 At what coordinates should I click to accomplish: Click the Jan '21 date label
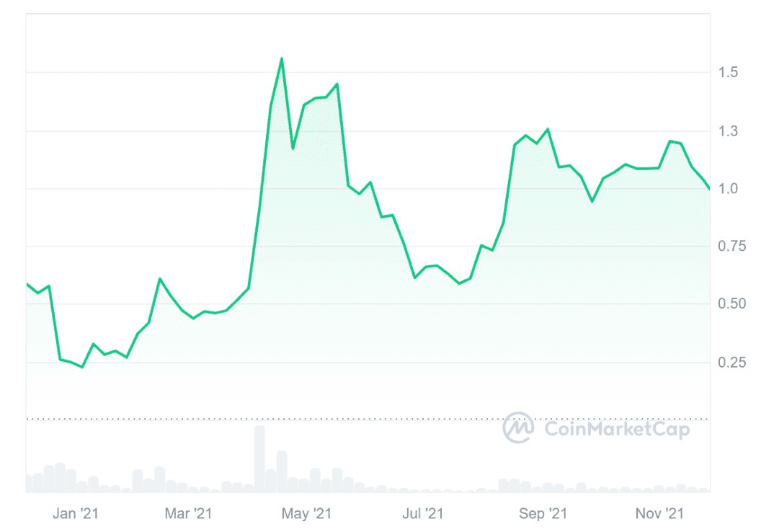(75, 513)
